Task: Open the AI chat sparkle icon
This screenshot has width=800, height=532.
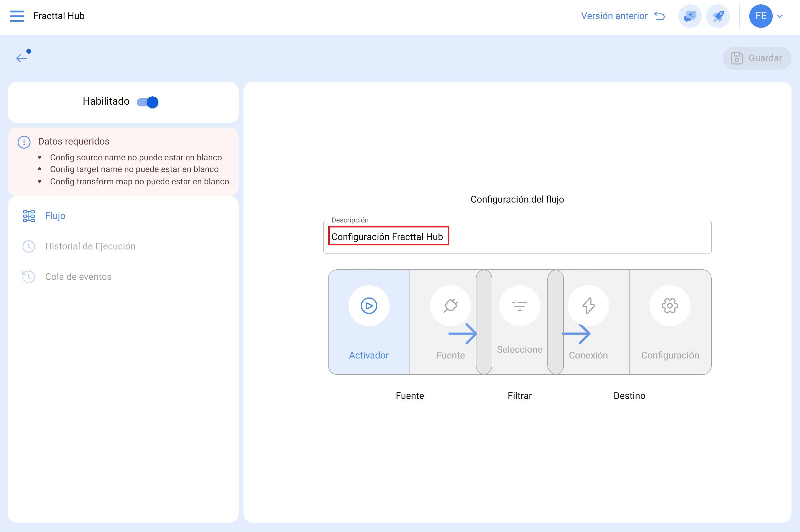Action: [690, 16]
